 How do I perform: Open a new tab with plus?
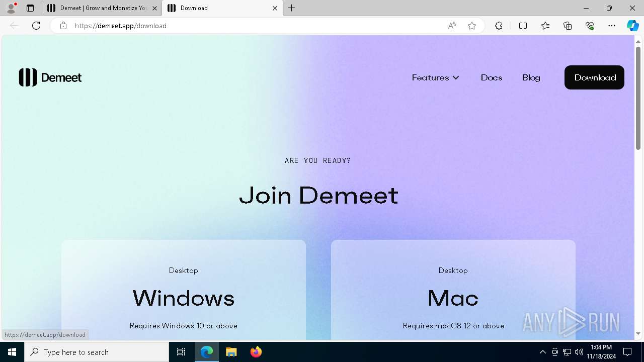[x=292, y=8]
